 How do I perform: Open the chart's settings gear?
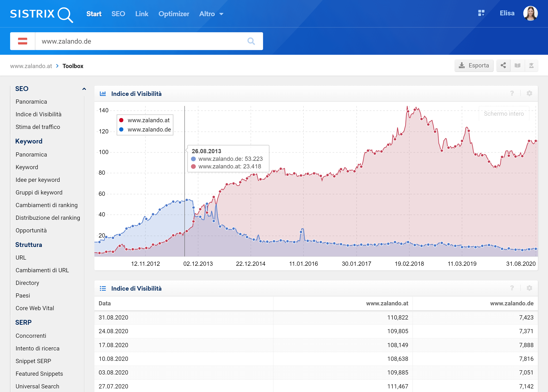coord(529,93)
